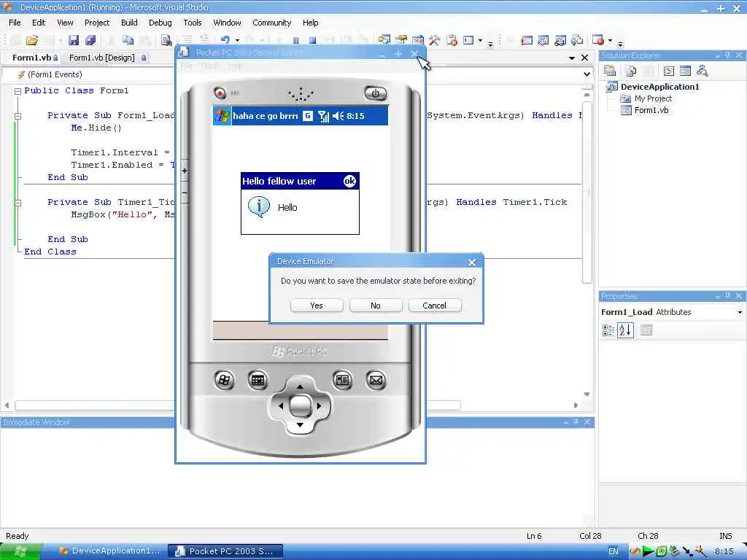Click the EN language indicator in tray

click(613, 551)
